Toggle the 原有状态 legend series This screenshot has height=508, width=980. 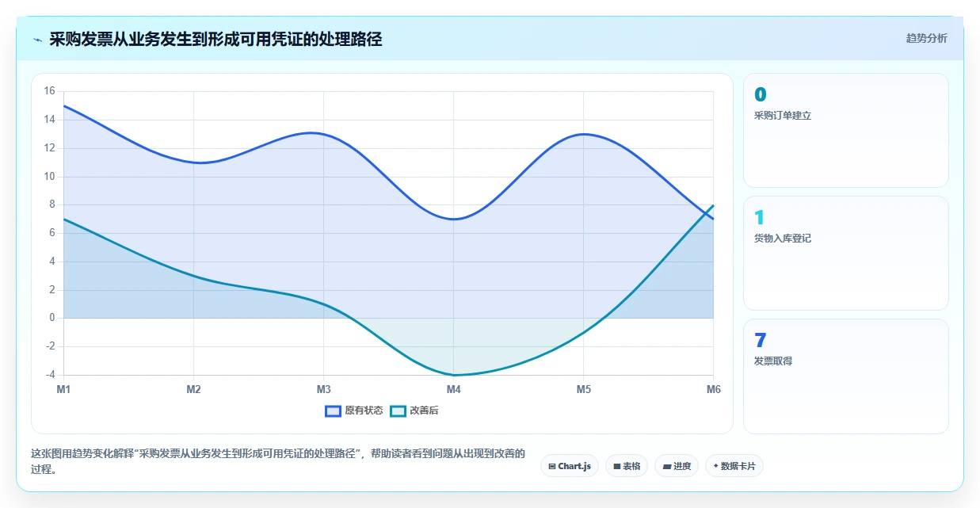[354, 411]
